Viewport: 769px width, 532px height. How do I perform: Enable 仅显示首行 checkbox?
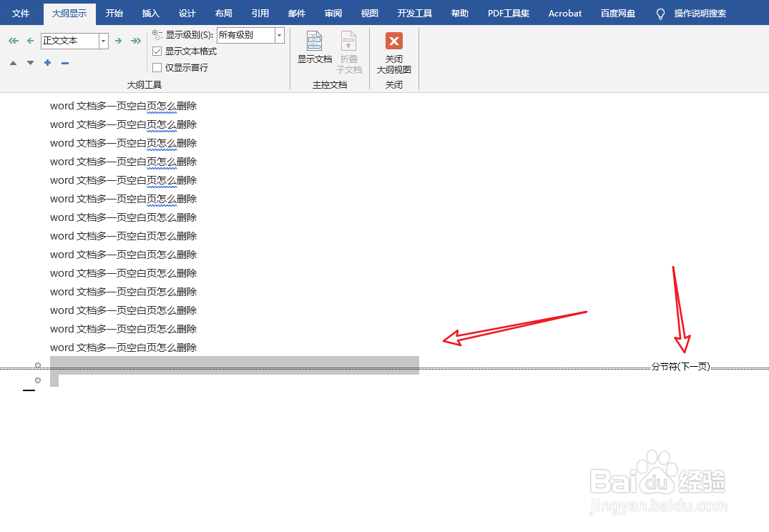pyautogui.click(x=157, y=67)
